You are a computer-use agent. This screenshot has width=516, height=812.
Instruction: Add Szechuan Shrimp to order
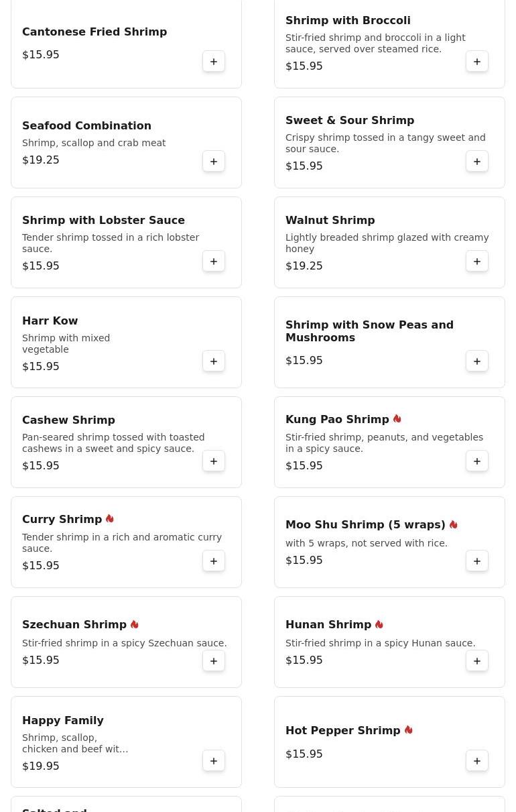[214, 661]
